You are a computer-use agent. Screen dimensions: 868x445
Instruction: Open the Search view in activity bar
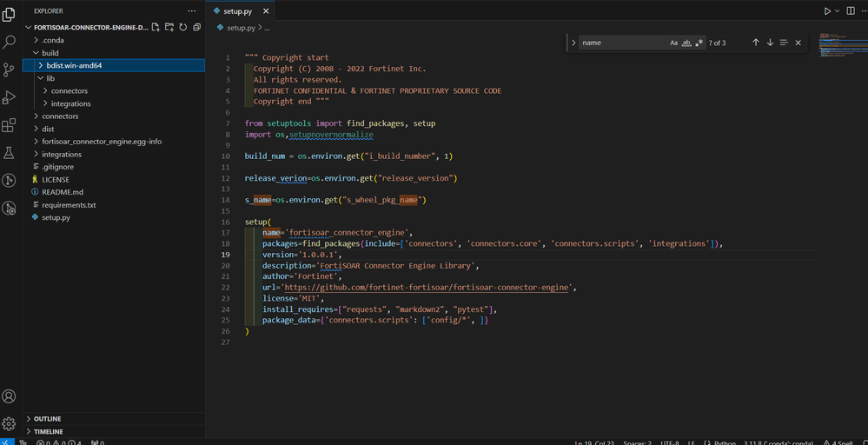click(10, 41)
